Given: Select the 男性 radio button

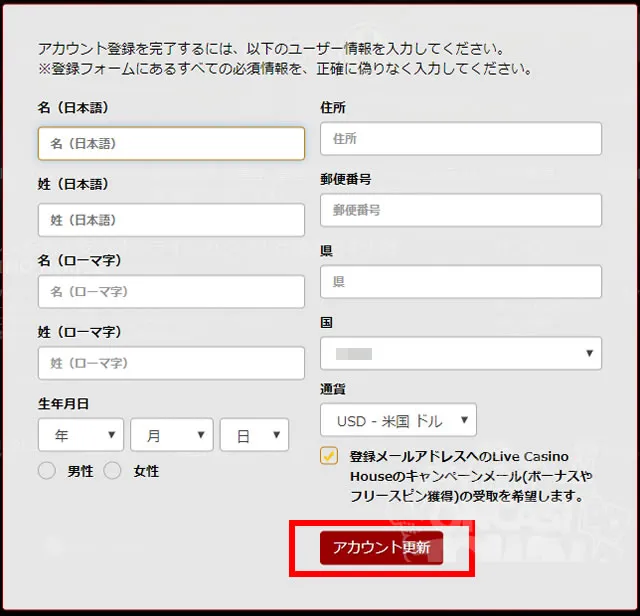Looking at the screenshot, I should coord(47,470).
